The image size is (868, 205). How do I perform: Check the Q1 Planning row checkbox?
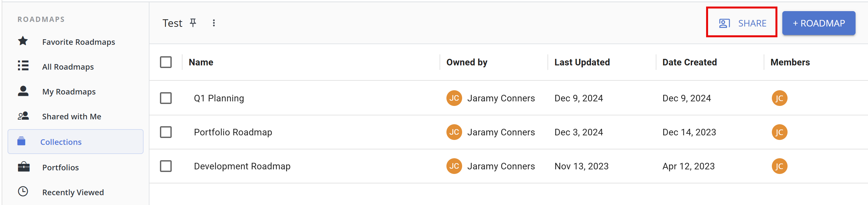click(x=166, y=98)
